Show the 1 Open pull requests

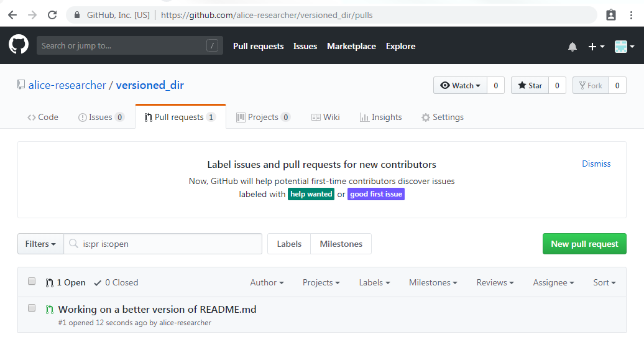pyautogui.click(x=66, y=282)
